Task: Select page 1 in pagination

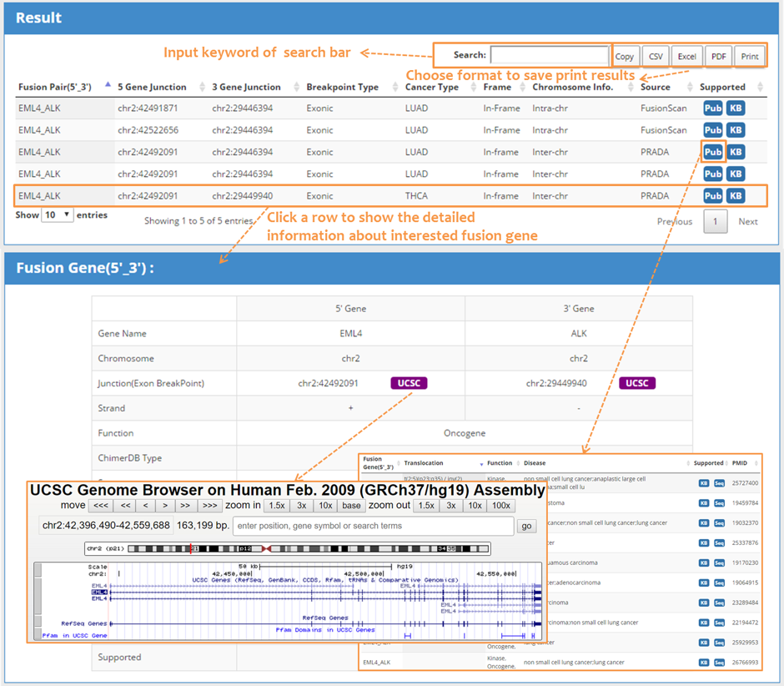Action: [x=715, y=222]
